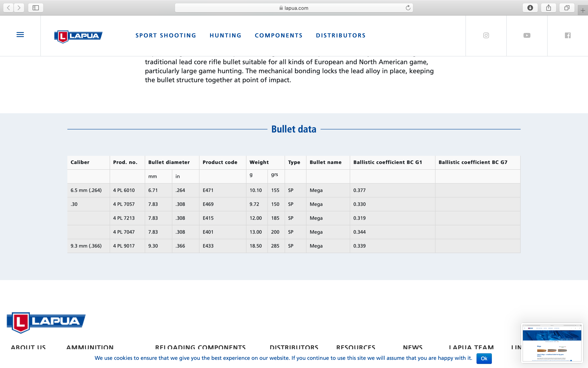The width and height of the screenshot is (588, 368).
Task: Open Components menu
Action: 279,36
